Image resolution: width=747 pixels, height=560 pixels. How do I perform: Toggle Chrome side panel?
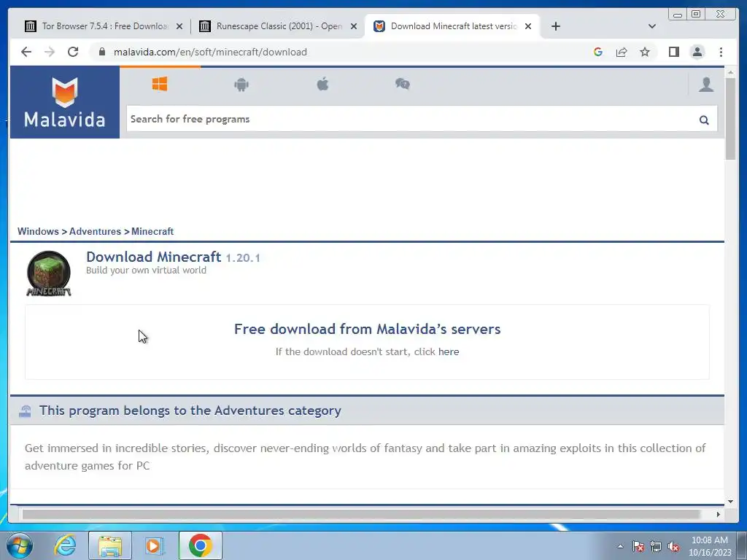click(x=673, y=52)
